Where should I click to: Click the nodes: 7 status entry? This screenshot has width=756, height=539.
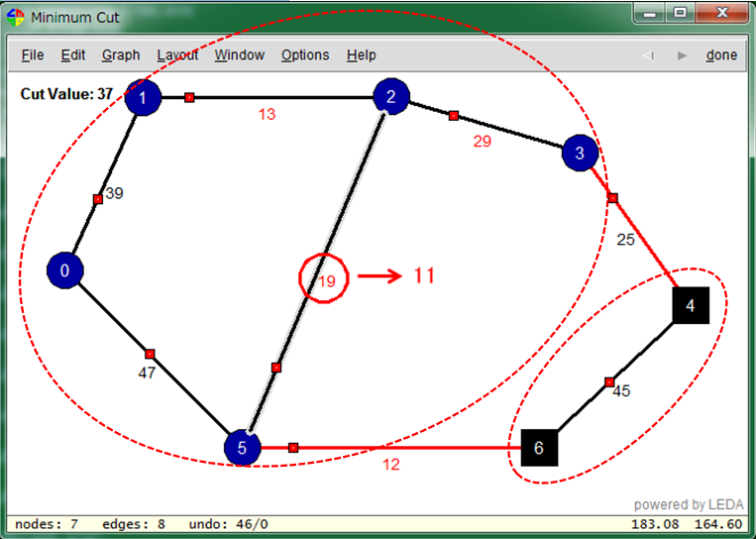pos(47,524)
